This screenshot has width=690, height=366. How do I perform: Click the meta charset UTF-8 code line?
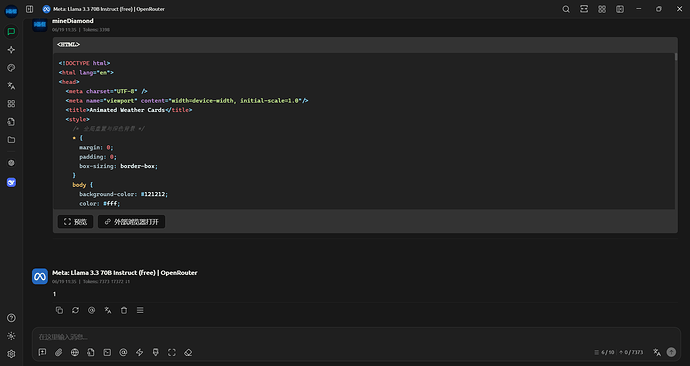[106, 91]
